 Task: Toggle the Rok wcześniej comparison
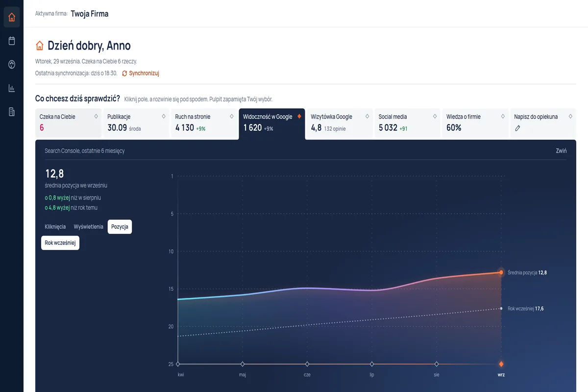(60, 243)
